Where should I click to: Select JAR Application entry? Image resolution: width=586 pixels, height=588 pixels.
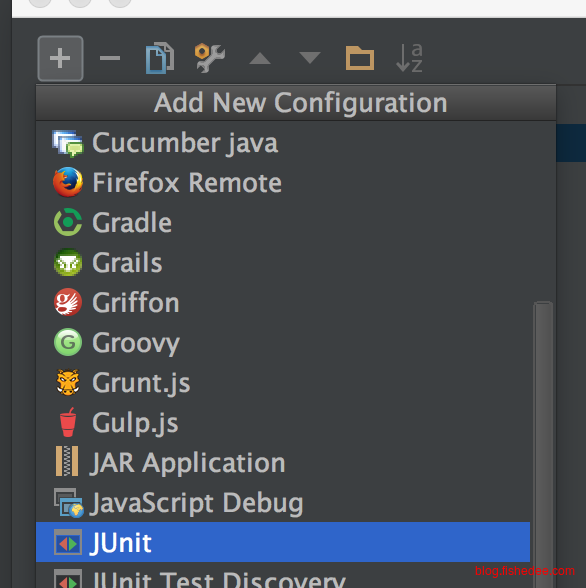pyautogui.click(x=283, y=462)
